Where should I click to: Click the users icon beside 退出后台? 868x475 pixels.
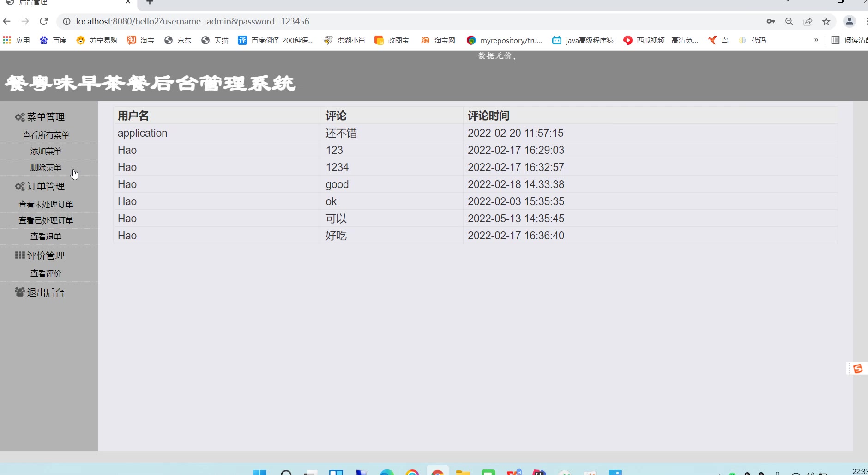click(19, 292)
